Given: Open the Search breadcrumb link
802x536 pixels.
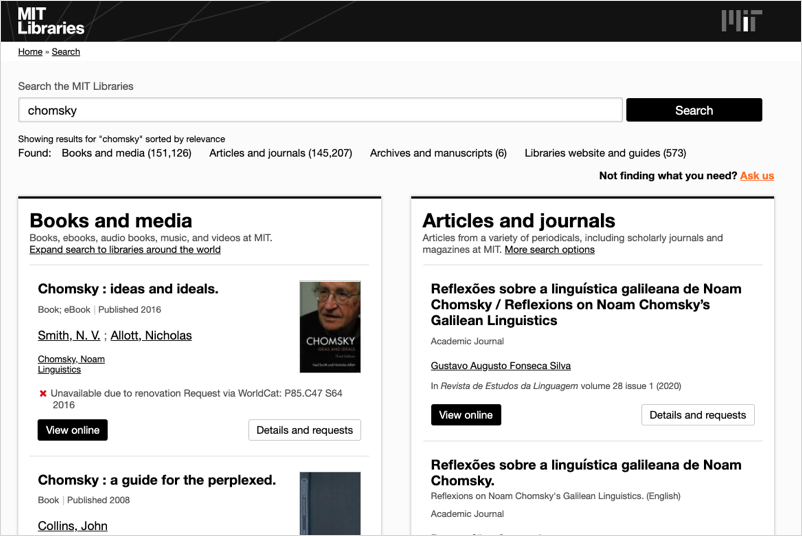Looking at the screenshot, I should [66, 52].
